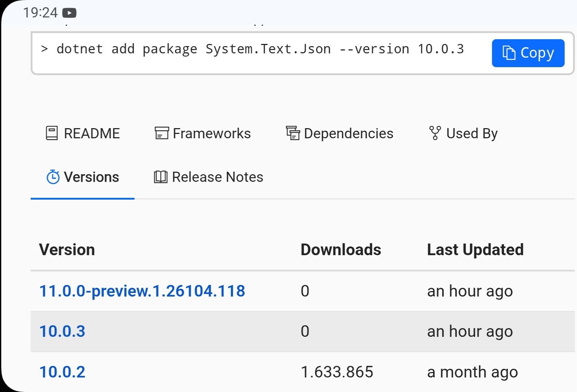
Task: Open the Frameworks tab
Action: (x=211, y=134)
